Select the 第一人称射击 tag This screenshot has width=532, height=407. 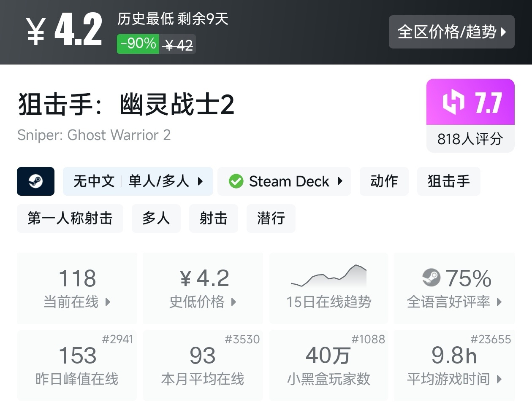(x=70, y=218)
